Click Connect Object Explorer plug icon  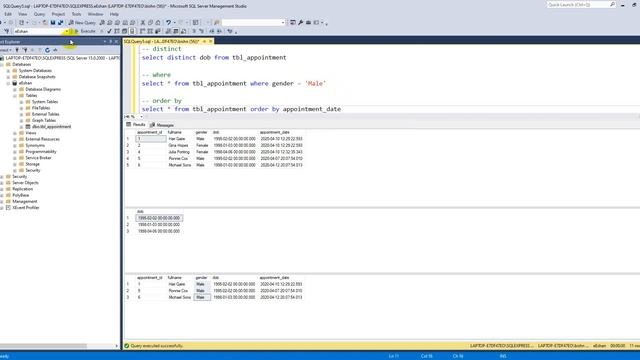(x=17, y=50)
